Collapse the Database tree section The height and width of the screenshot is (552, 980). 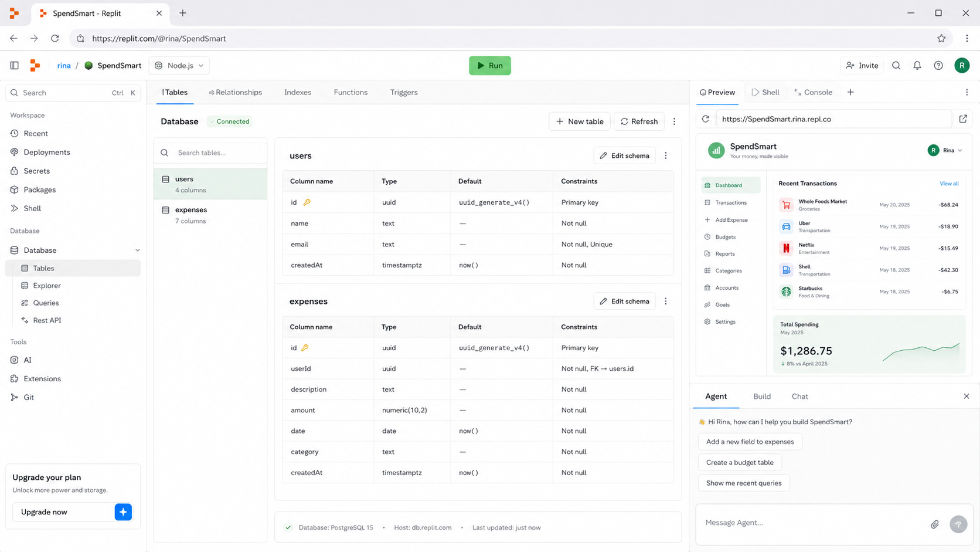pyautogui.click(x=138, y=250)
